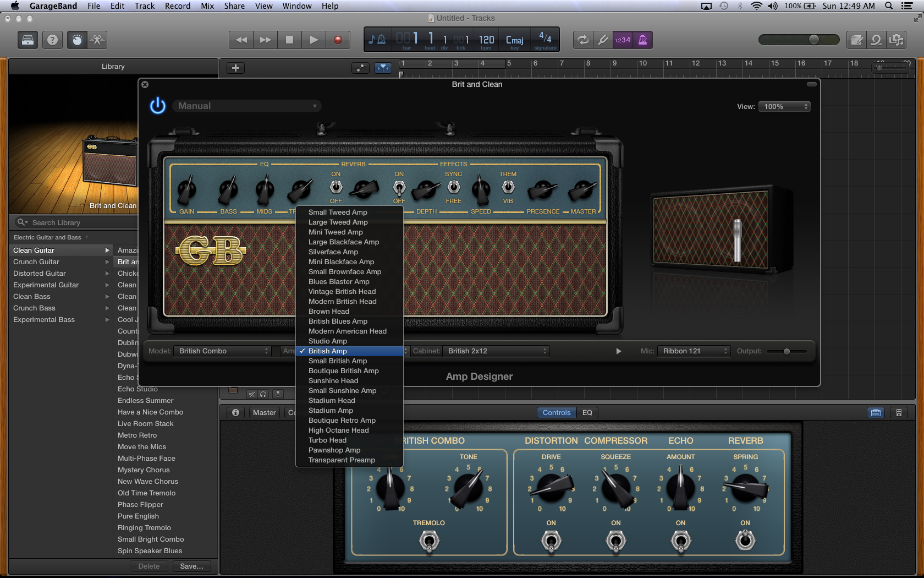Open the Cabinet British 2x12 dropdown

496,351
